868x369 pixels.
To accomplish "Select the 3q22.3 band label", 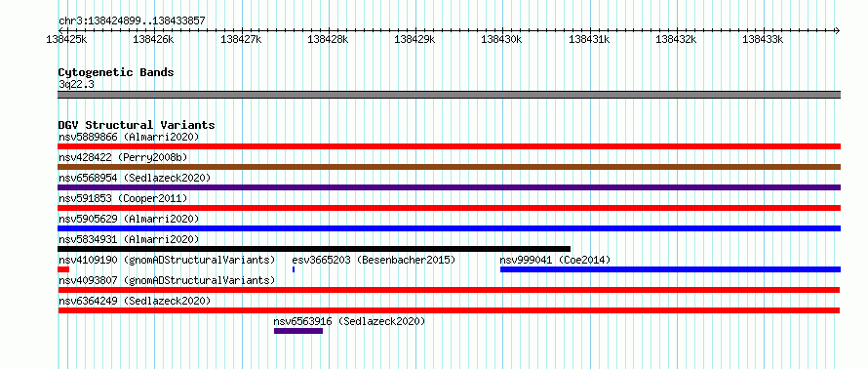I will pyautogui.click(x=76, y=84).
